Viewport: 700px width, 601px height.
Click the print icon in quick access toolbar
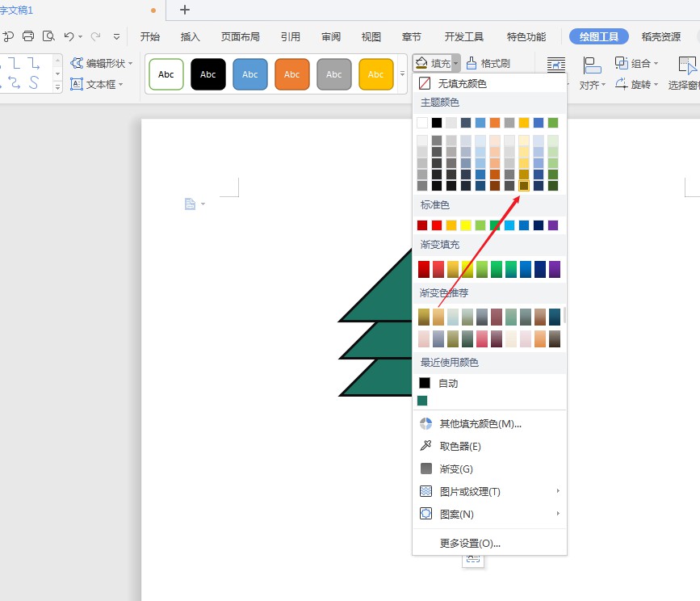(28, 36)
